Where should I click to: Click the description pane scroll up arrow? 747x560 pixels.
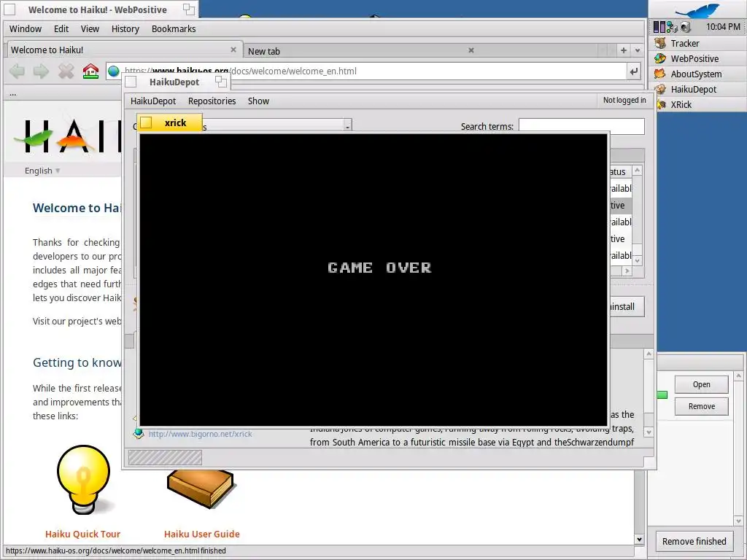tap(649, 354)
